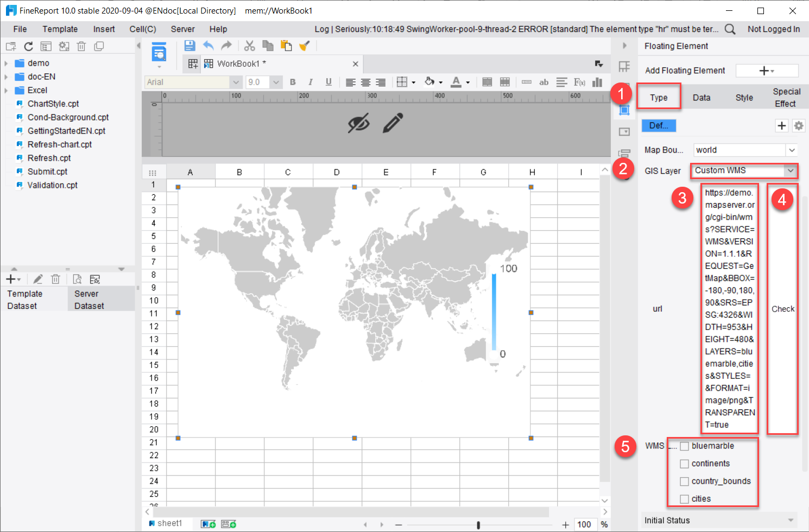The height and width of the screenshot is (532, 809).
Task: Enable the country_bounds checkbox
Action: pyautogui.click(x=685, y=481)
